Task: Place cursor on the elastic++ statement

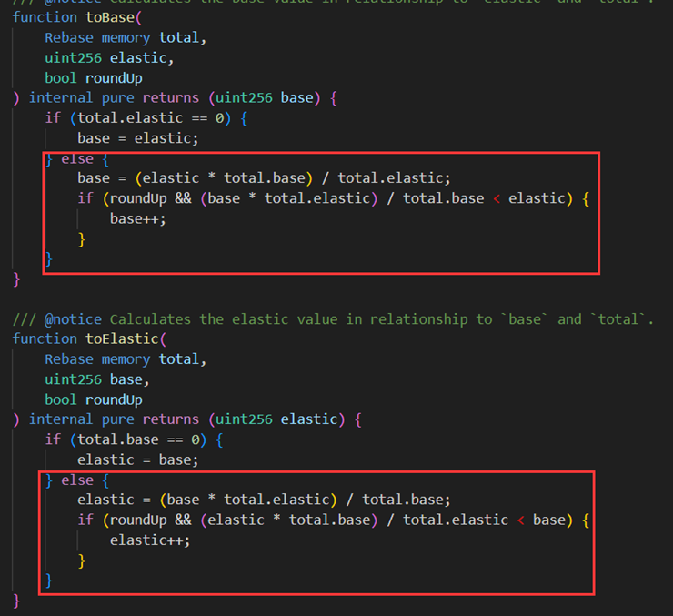Action: tap(150, 540)
